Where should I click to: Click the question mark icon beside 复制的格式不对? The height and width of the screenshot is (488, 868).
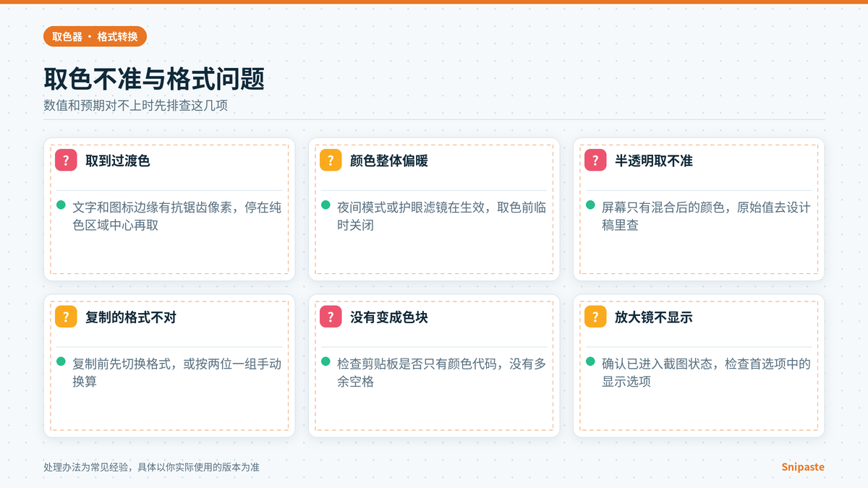(x=66, y=317)
